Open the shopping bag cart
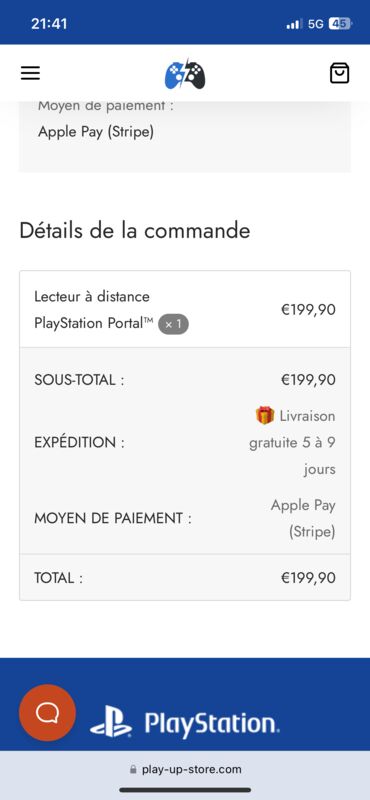Image resolution: width=370 pixels, height=800 pixels. [x=339, y=73]
